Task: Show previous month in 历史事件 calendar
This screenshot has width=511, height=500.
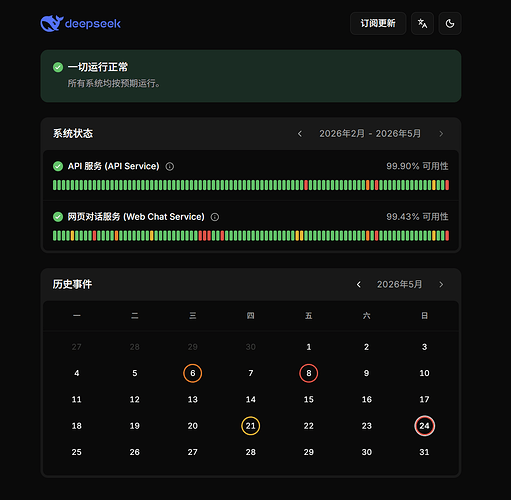Action: tap(359, 284)
